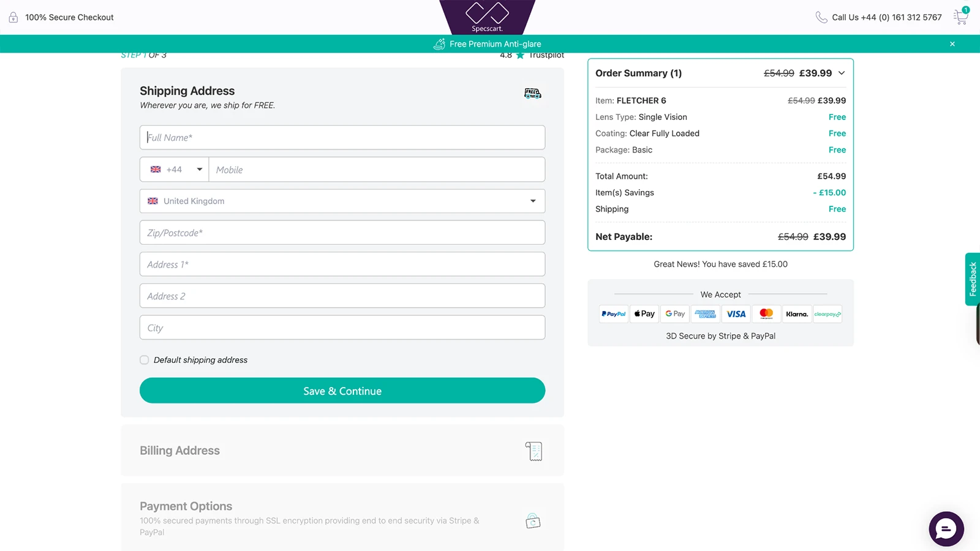This screenshot has width=980, height=551.
Task: Open the +44 country code dropdown
Action: 175,170
